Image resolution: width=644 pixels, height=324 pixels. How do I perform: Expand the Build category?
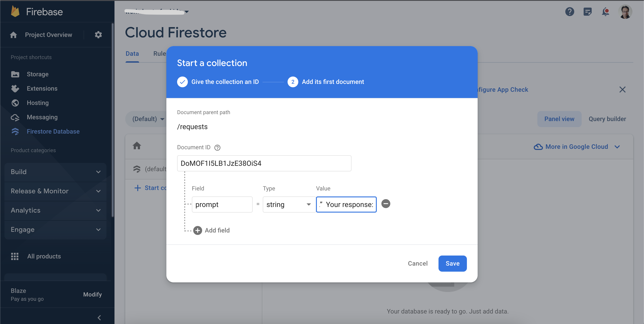55,172
